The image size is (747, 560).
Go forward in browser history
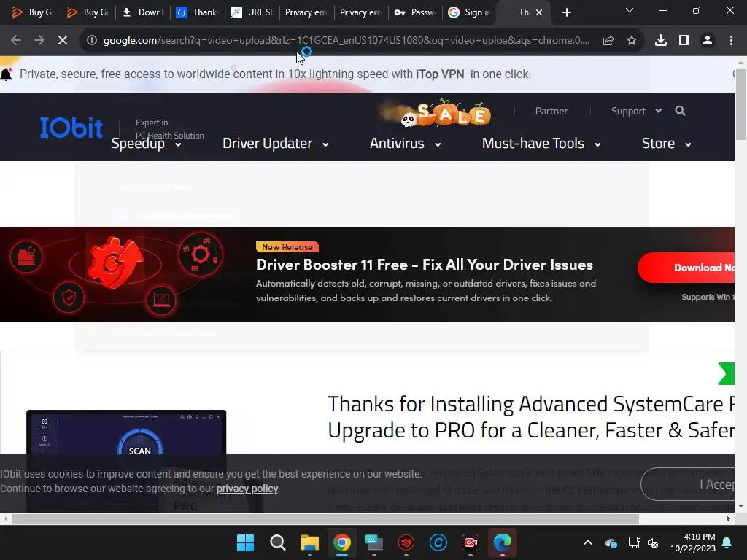39,41
